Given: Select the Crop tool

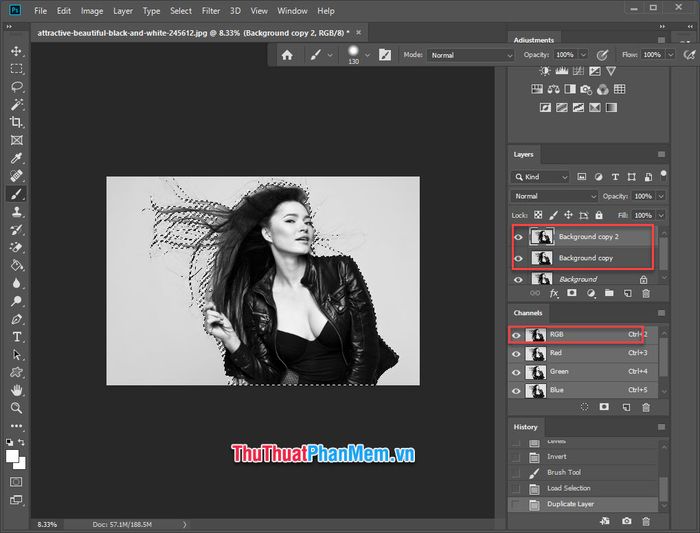Looking at the screenshot, I should click(17, 122).
